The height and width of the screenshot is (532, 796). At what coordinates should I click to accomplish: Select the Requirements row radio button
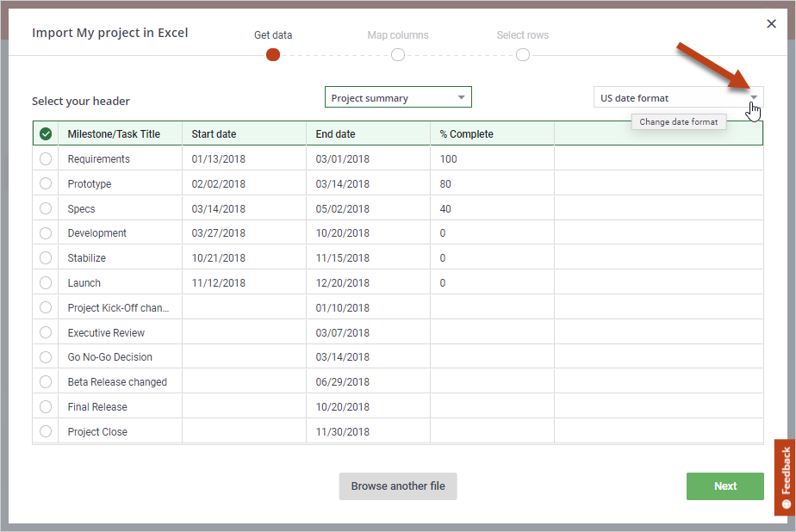click(46, 158)
